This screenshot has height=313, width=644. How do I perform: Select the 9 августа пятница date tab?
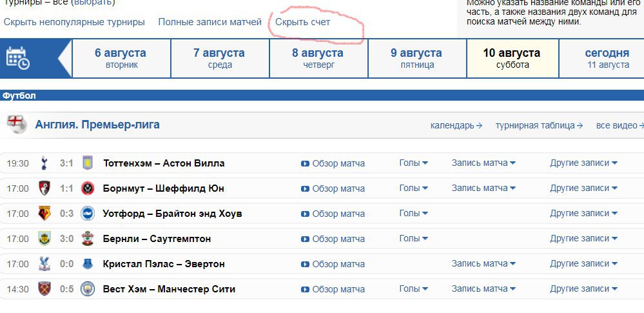tap(417, 58)
